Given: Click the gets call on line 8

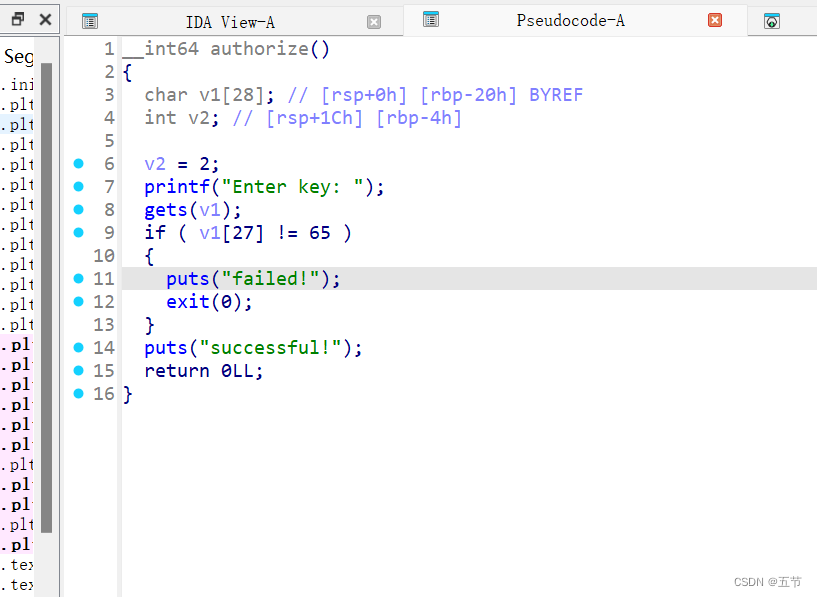Looking at the screenshot, I should (166, 209).
